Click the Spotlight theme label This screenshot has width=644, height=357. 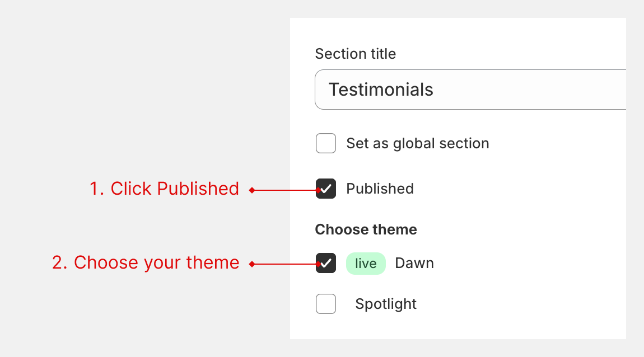tap(385, 304)
